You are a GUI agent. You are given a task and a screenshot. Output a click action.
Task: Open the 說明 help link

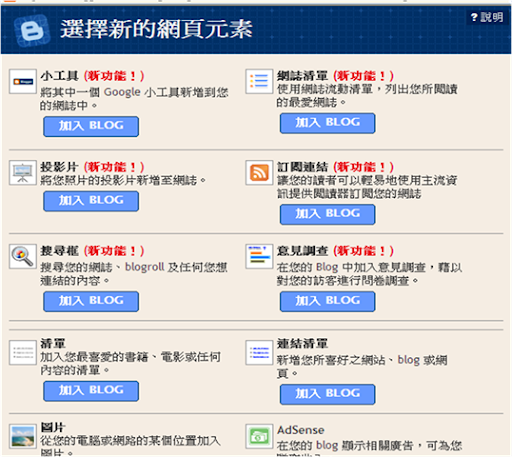(x=487, y=17)
